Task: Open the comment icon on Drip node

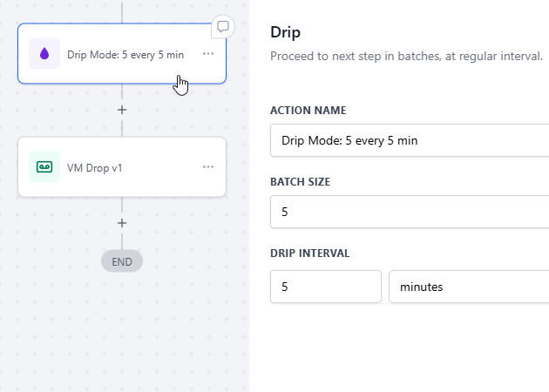Action: pos(223,27)
